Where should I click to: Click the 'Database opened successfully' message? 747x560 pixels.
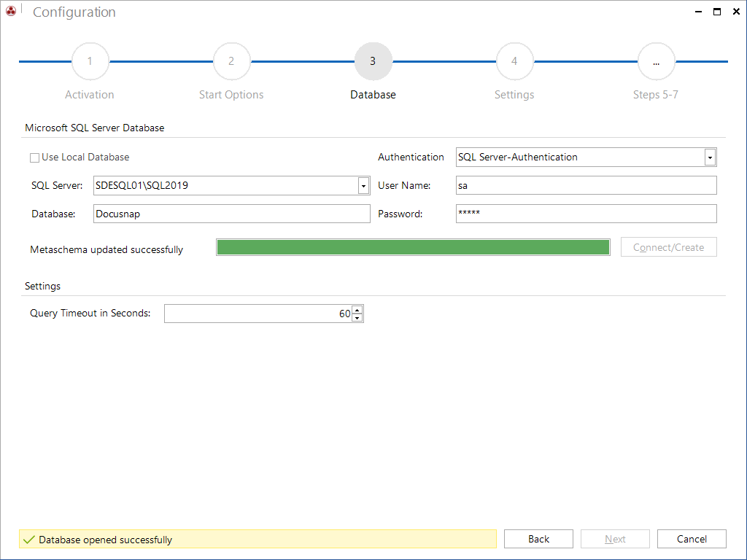click(105, 540)
